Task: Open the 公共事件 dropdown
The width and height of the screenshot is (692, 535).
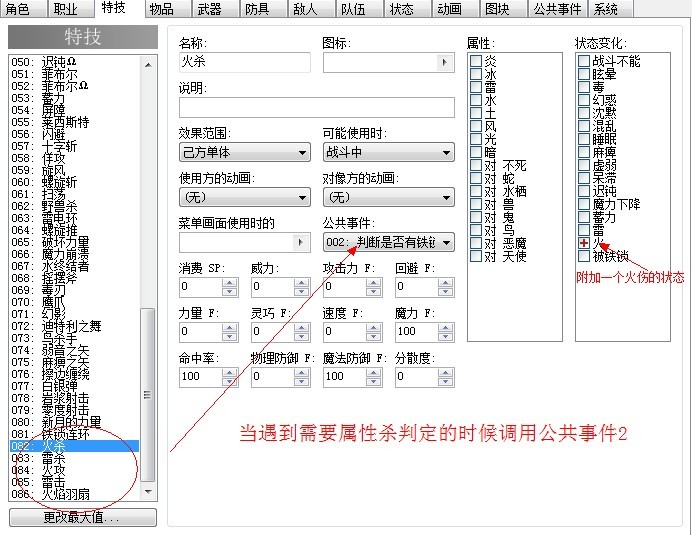Action: pyautogui.click(x=389, y=242)
